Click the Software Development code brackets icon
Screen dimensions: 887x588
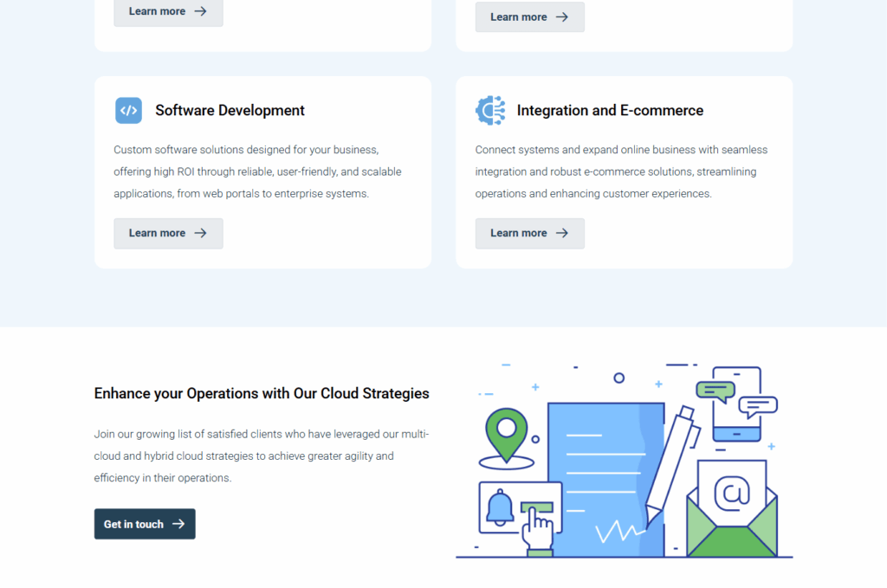point(128,111)
